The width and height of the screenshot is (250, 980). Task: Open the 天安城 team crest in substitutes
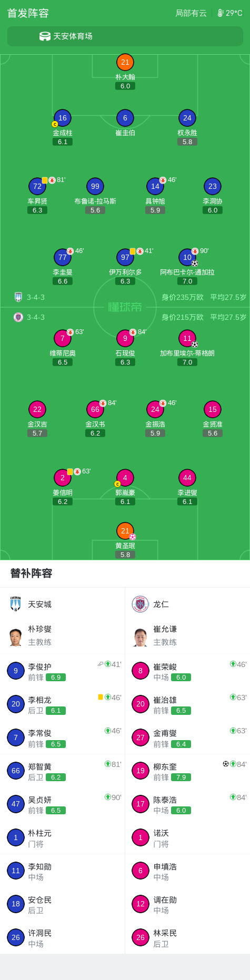click(16, 604)
